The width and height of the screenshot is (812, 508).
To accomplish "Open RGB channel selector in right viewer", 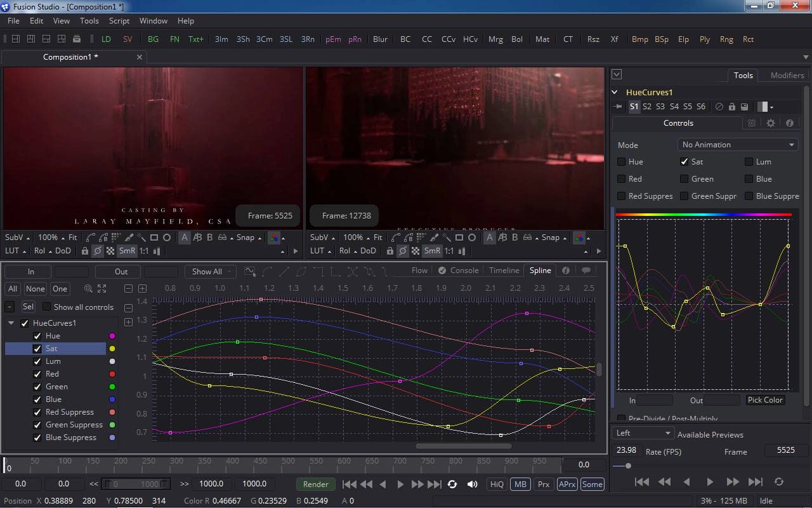I will [x=579, y=237].
